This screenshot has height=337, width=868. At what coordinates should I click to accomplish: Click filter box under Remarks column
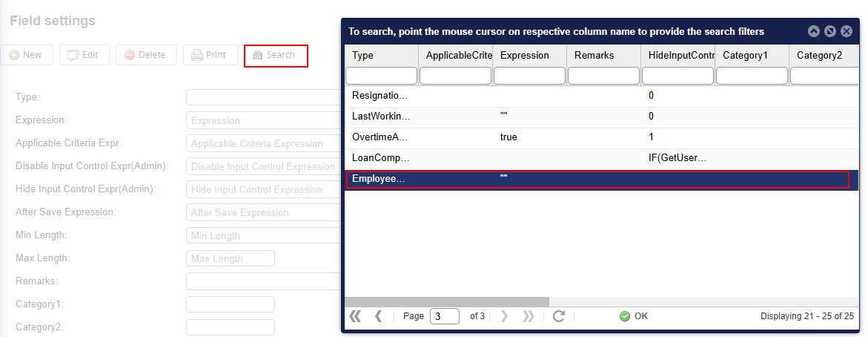click(x=603, y=76)
